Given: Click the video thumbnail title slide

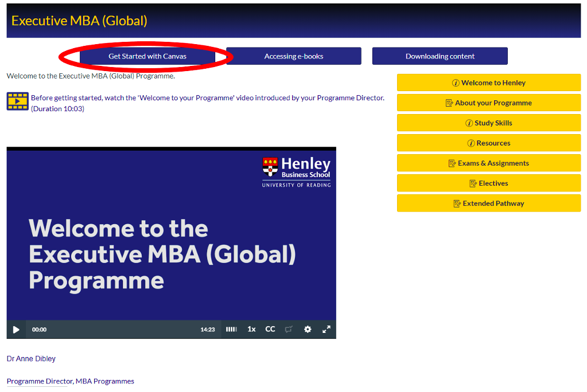Looking at the screenshot, I should 172,235.
